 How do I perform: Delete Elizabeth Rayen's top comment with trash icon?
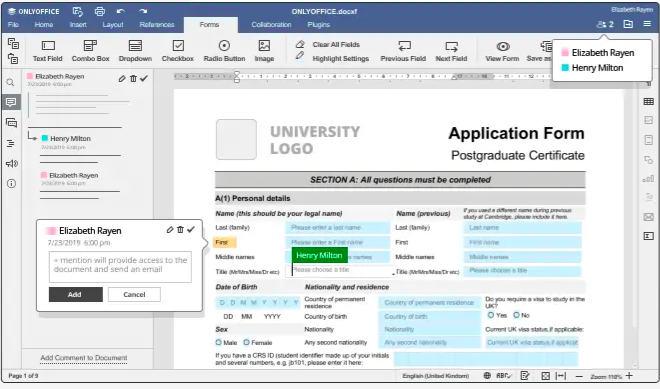(133, 78)
